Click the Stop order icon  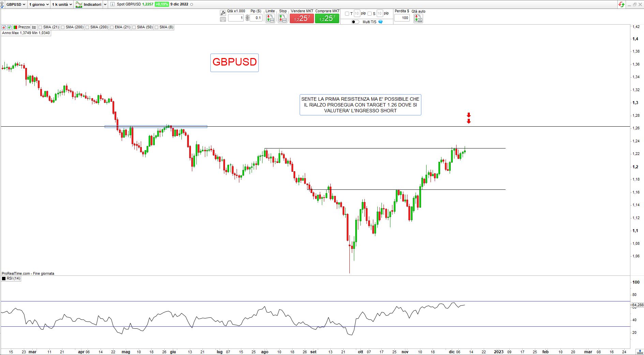pyautogui.click(x=283, y=18)
